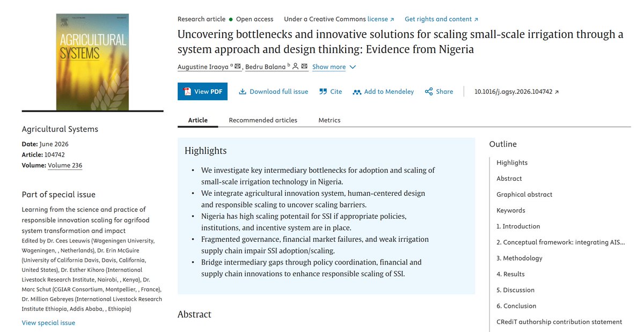The height and width of the screenshot is (332, 644).
Task: Switch to the Metrics tab
Action: click(x=330, y=120)
